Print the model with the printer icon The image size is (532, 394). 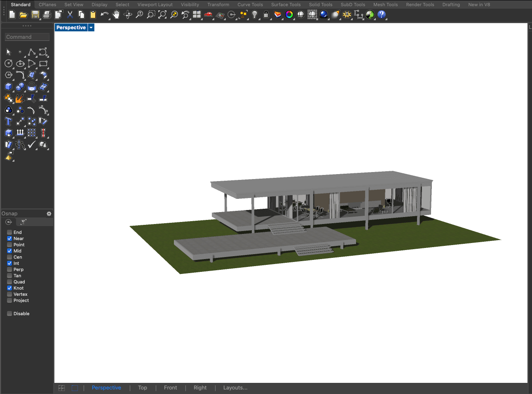47,15
